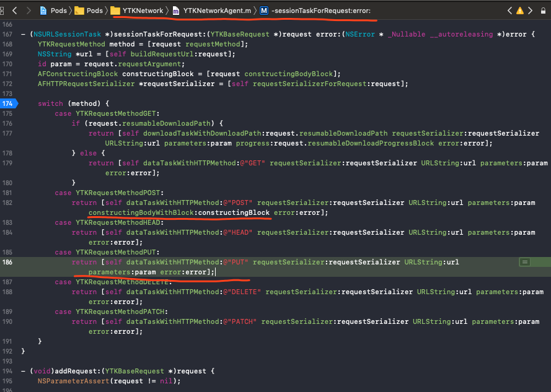Click the back navigation arrow
This screenshot has width=551, height=392.
[14, 10]
